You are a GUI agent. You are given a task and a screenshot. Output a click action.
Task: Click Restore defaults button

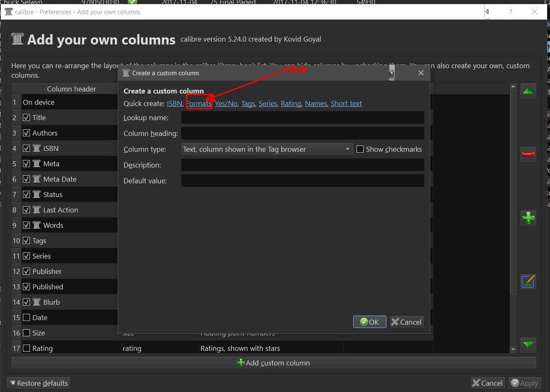(38, 383)
